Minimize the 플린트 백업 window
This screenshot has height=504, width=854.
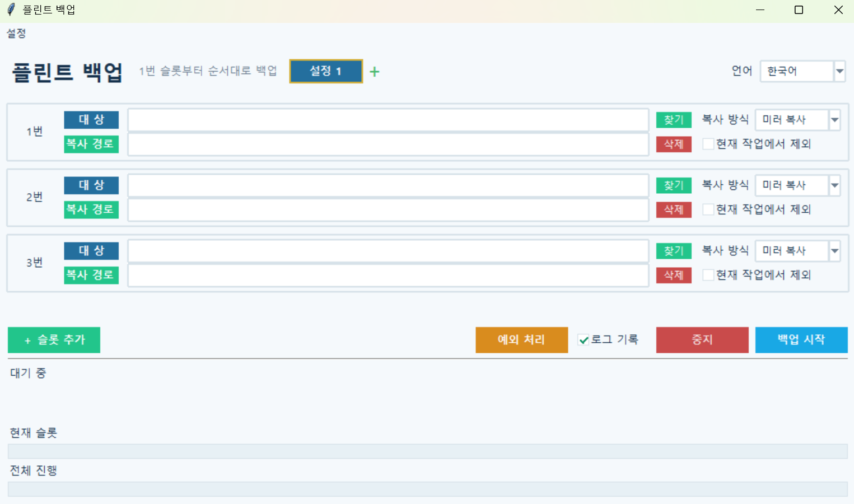(x=760, y=10)
